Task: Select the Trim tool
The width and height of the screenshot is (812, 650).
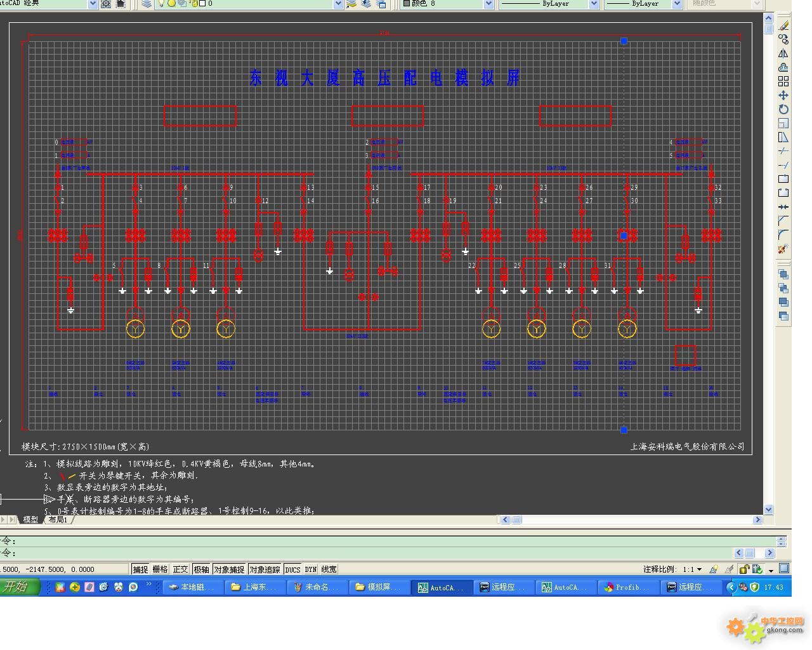Action: pyautogui.click(x=783, y=151)
